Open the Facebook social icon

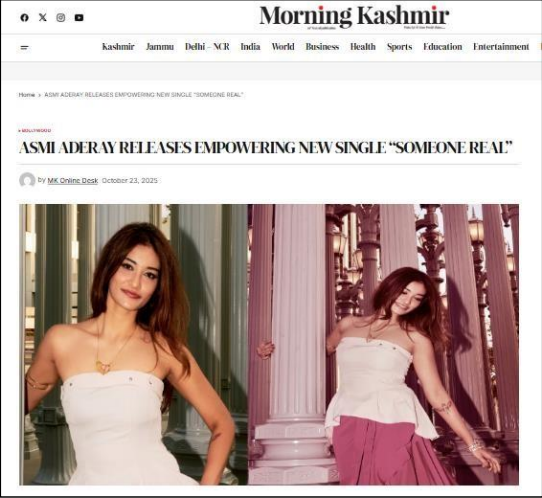(24, 17)
